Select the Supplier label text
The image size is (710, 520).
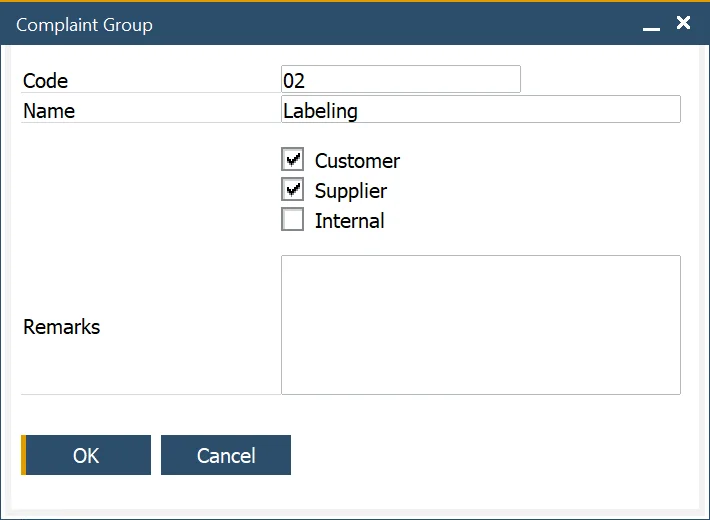(351, 191)
